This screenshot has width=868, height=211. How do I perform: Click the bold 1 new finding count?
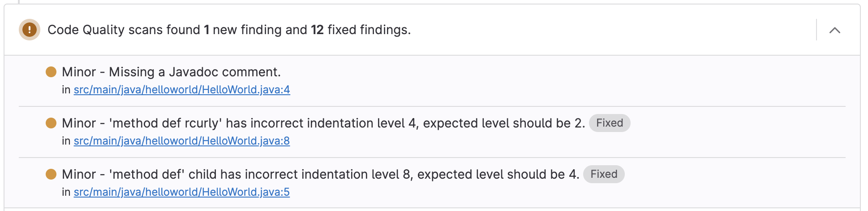[206, 30]
